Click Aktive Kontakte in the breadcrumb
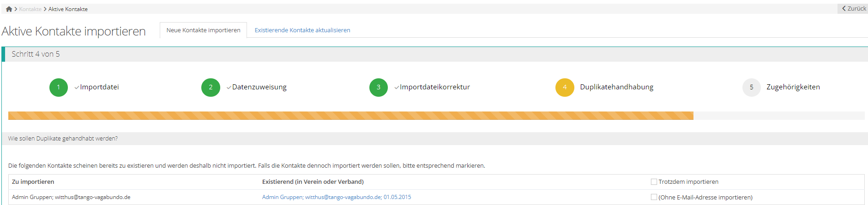The height and width of the screenshot is (205, 868). coord(68,9)
